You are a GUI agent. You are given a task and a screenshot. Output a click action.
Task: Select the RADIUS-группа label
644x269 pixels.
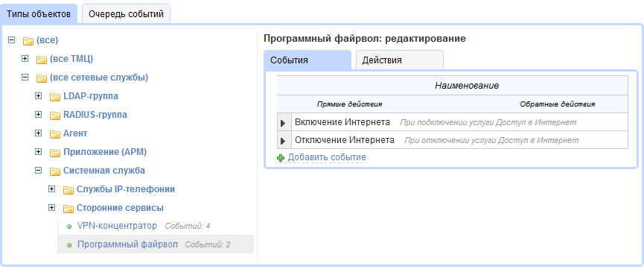click(x=95, y=114)
